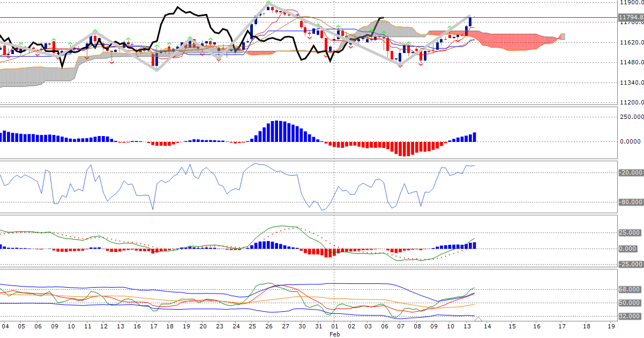Click the 250.000 indicator scale label
Screen dimensions: 644x338
pyautogui.click(x=630, y=117)
